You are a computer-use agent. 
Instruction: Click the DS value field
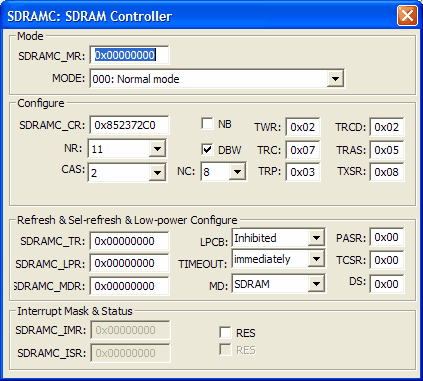(x=387, y=284)
